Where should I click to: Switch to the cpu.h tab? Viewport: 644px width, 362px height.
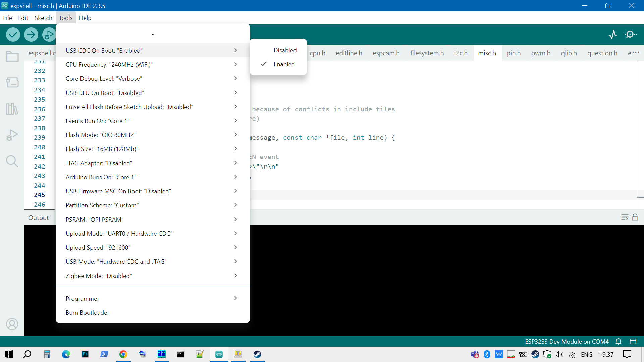pos(317,53)
